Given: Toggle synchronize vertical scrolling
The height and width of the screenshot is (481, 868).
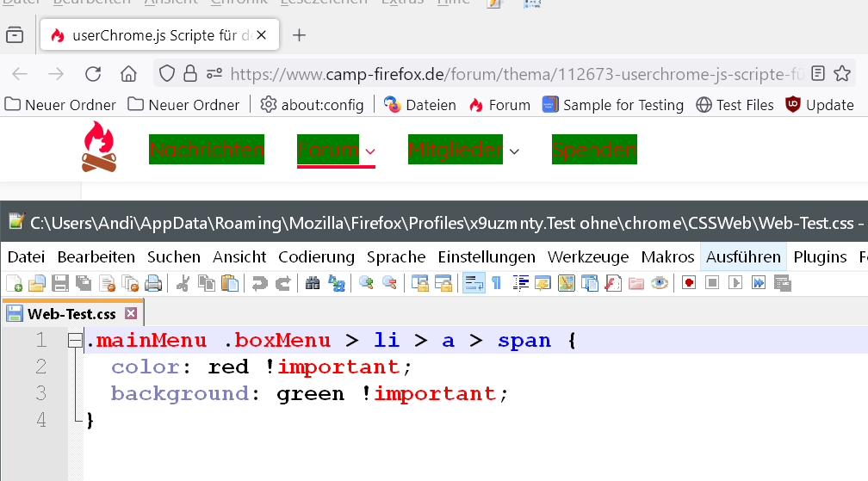Looking at the screenshot, I should [x=419, y=284].
